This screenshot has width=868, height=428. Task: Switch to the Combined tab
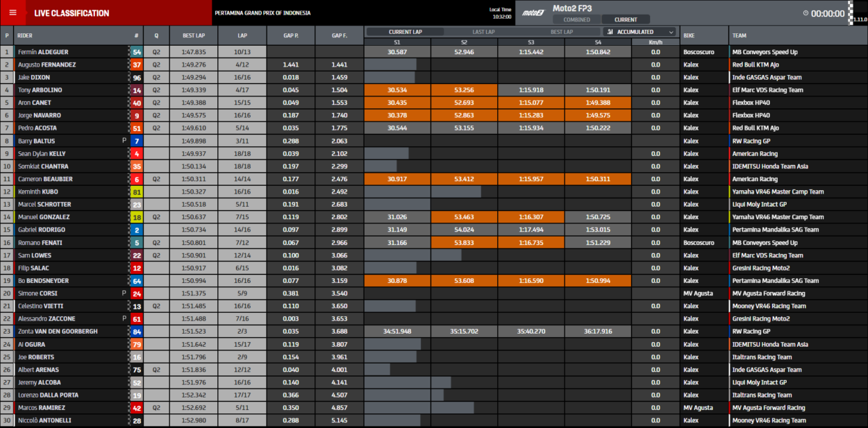576,19
